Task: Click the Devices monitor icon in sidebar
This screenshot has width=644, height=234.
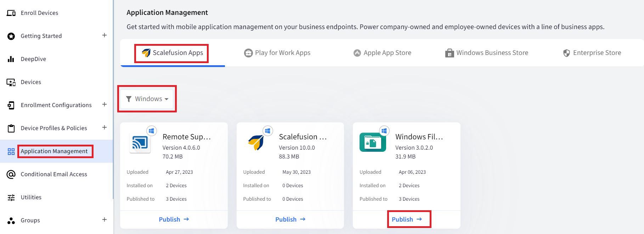Action: pyautogui.click(x=11, y=82)
